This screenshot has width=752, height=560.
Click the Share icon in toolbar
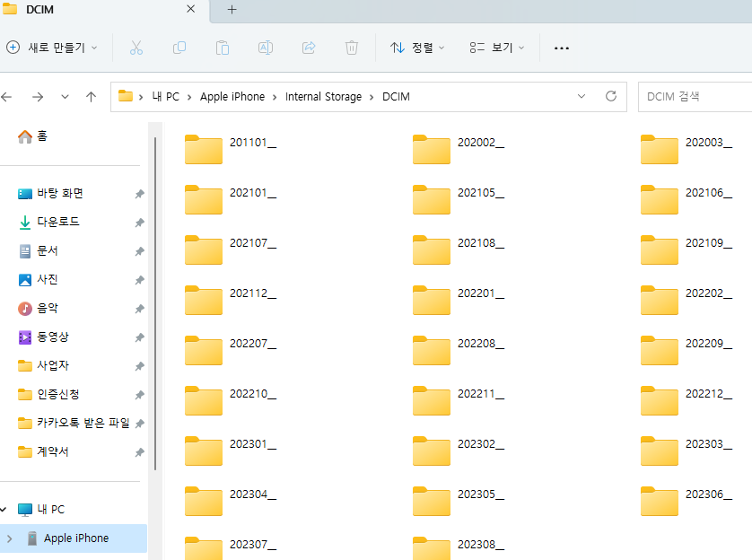(x=309, y=48)
